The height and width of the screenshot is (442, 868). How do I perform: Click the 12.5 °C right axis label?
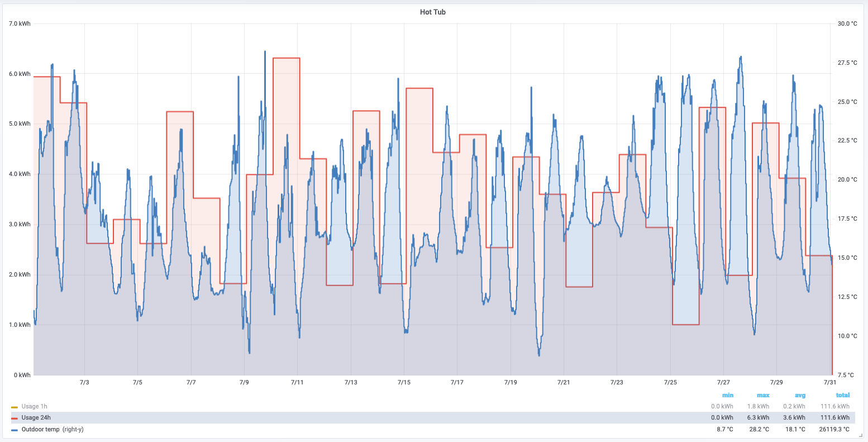pyautogui.click(x=847, y=297)
